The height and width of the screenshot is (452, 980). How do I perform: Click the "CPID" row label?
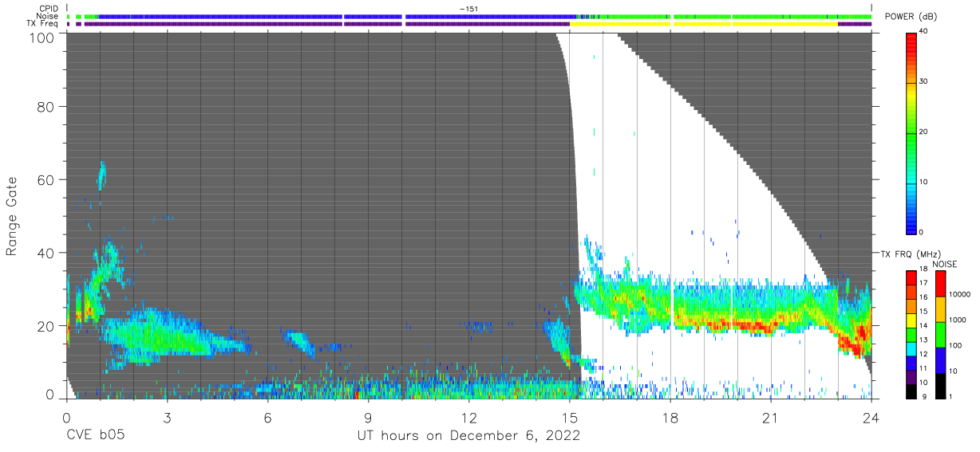click(x=49, y=9)
